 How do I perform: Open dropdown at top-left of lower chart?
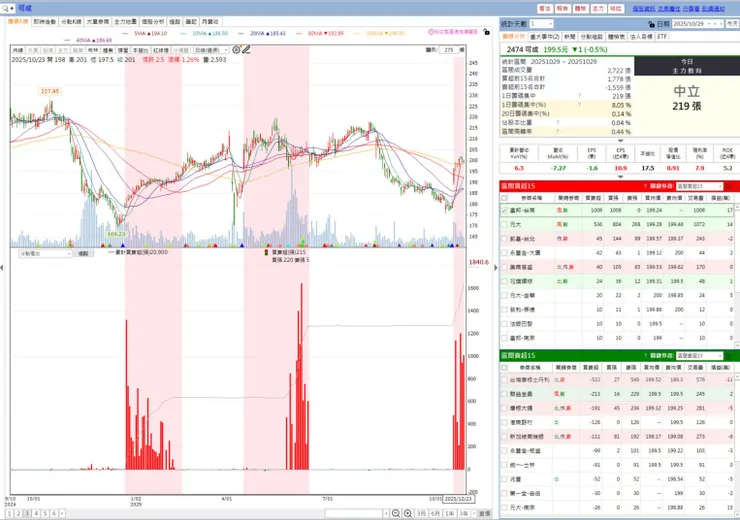(45, 253)
